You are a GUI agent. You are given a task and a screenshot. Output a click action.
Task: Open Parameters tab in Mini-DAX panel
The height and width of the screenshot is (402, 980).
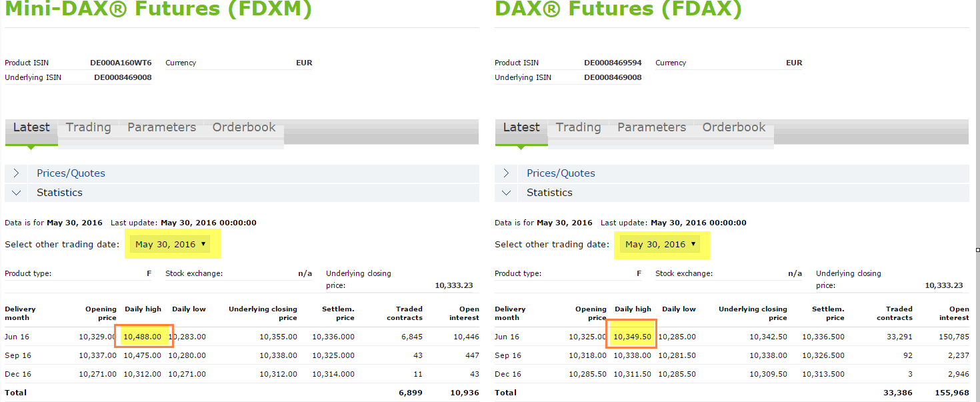pos(161,127)
